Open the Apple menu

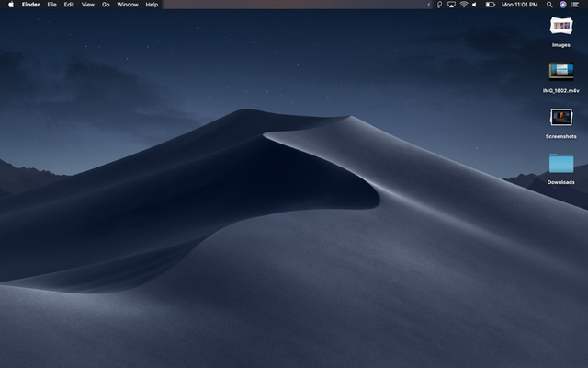(11, 5)
